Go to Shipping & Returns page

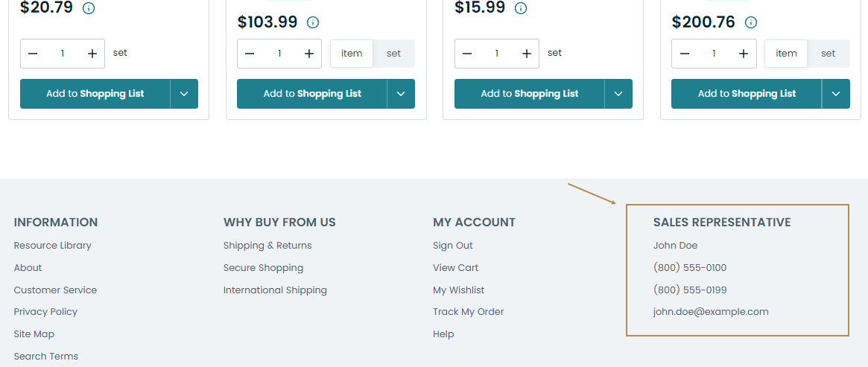click(x=267, y=246)
